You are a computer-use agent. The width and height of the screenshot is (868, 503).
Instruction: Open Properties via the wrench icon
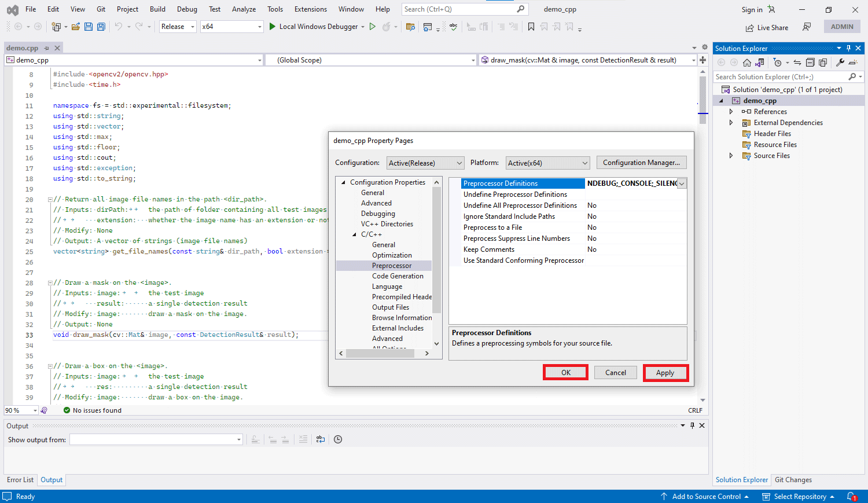[840, 63]
